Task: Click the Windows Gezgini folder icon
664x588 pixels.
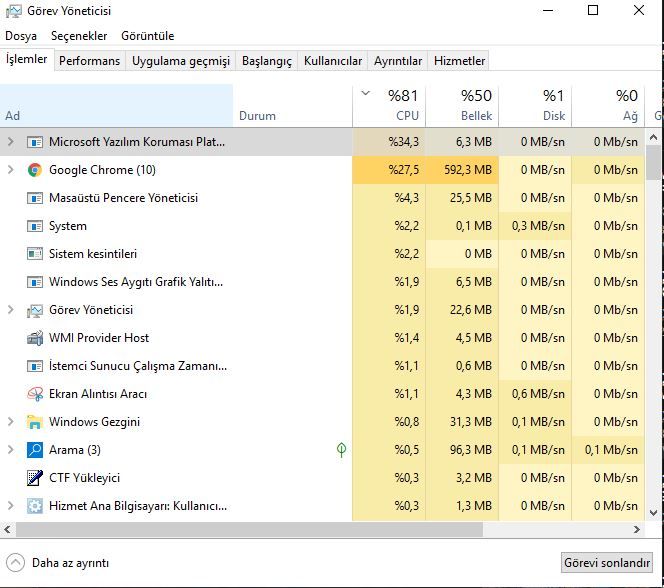Action: click(x=35, y=422)
